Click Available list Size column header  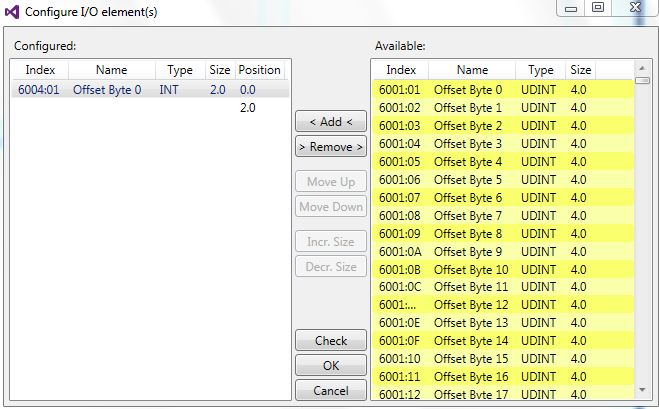(581, 70)
